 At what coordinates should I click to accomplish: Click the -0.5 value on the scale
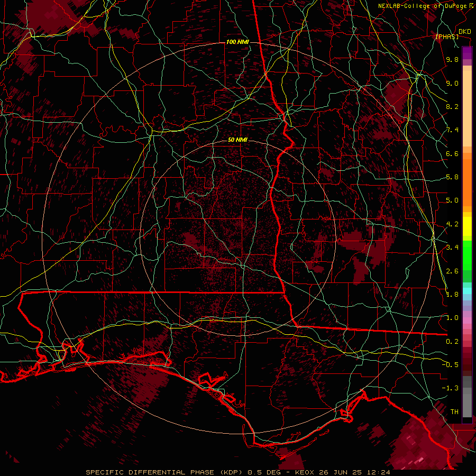click(x=451, y=365)
